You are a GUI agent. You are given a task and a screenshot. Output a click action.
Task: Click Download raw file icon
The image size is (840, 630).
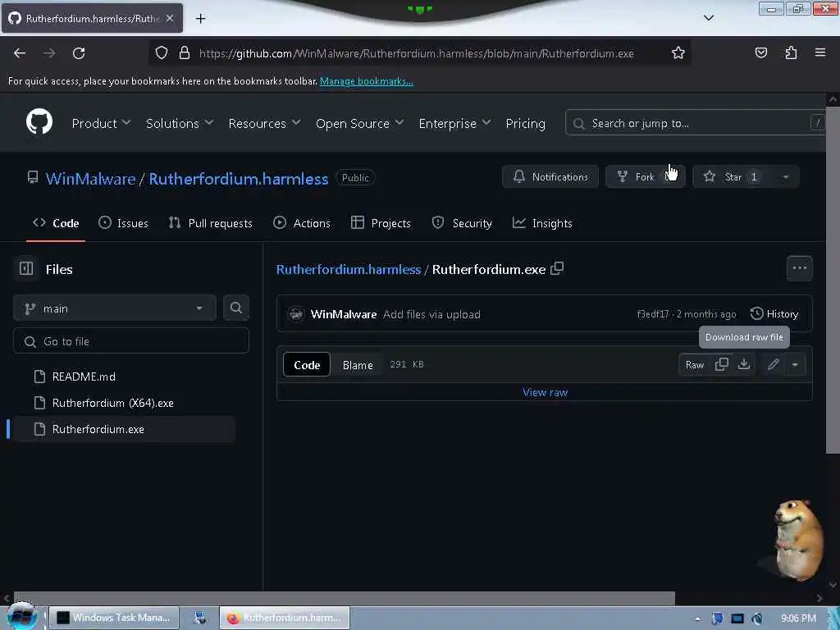[x=743, y=364]
